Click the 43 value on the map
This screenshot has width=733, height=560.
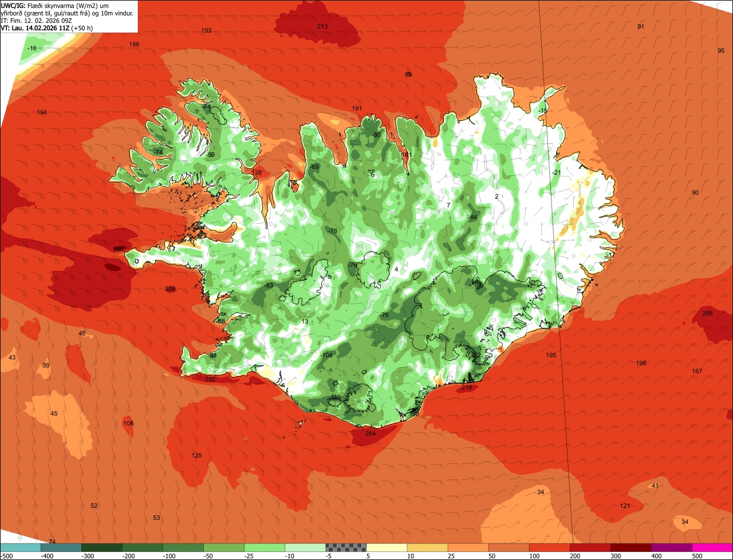click(x=12, y=357)
